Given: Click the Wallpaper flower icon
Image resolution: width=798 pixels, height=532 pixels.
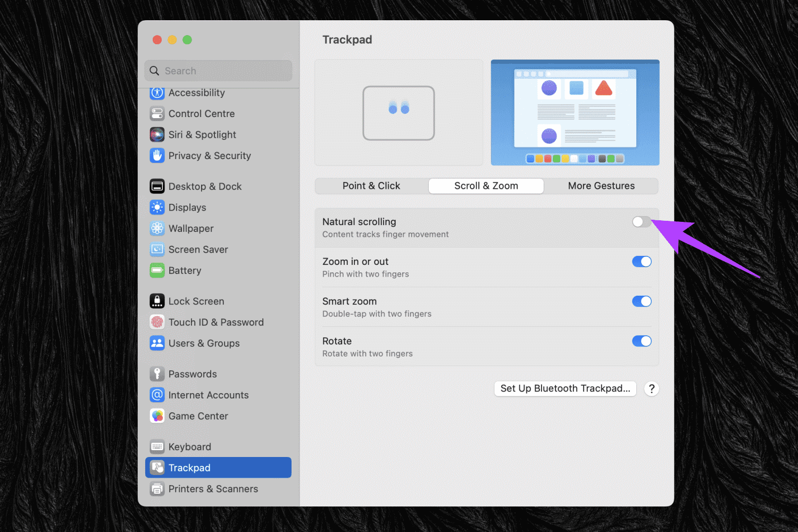Looking at the screenshot, I should (x=157, y=229).
